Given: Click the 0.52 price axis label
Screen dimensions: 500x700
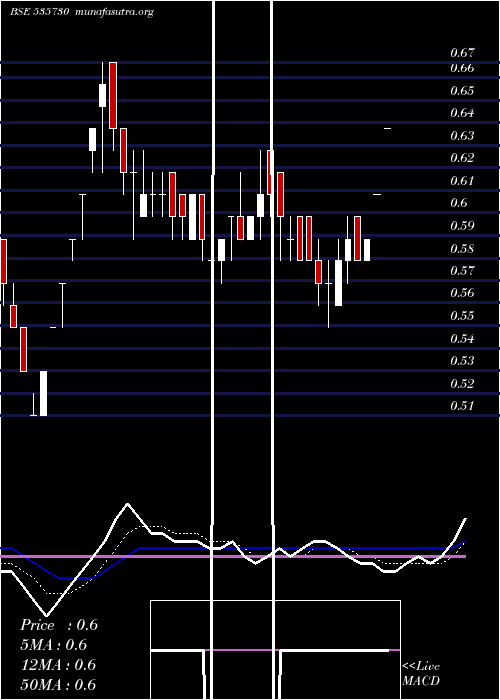Looking at the screenshot, I should (x=462, y=383).
